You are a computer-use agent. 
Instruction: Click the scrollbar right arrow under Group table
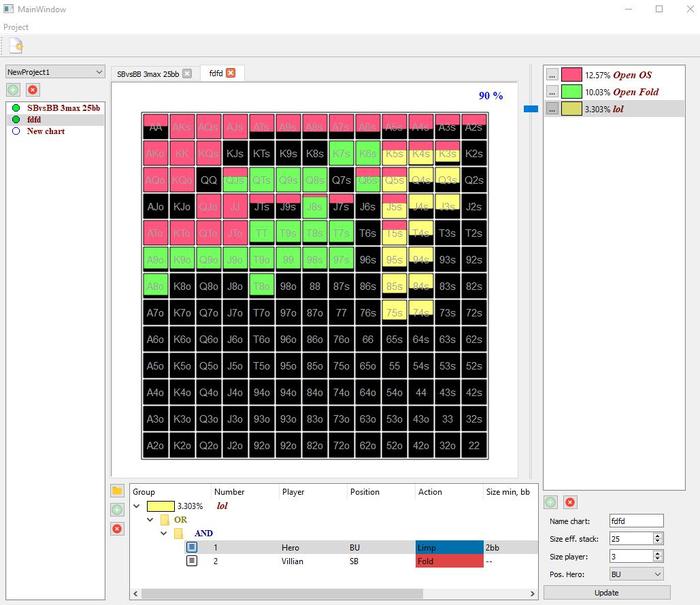[532, 593]
